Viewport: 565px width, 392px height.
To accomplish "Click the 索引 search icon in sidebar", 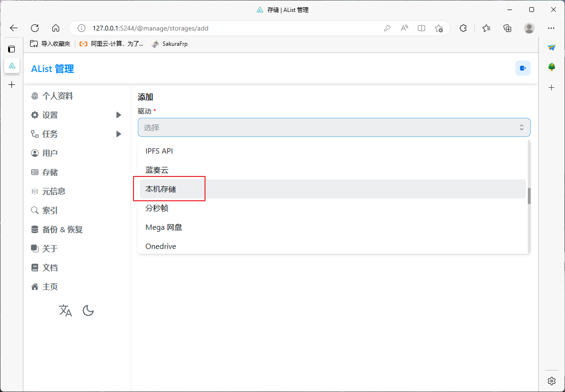I will [35, 210].
